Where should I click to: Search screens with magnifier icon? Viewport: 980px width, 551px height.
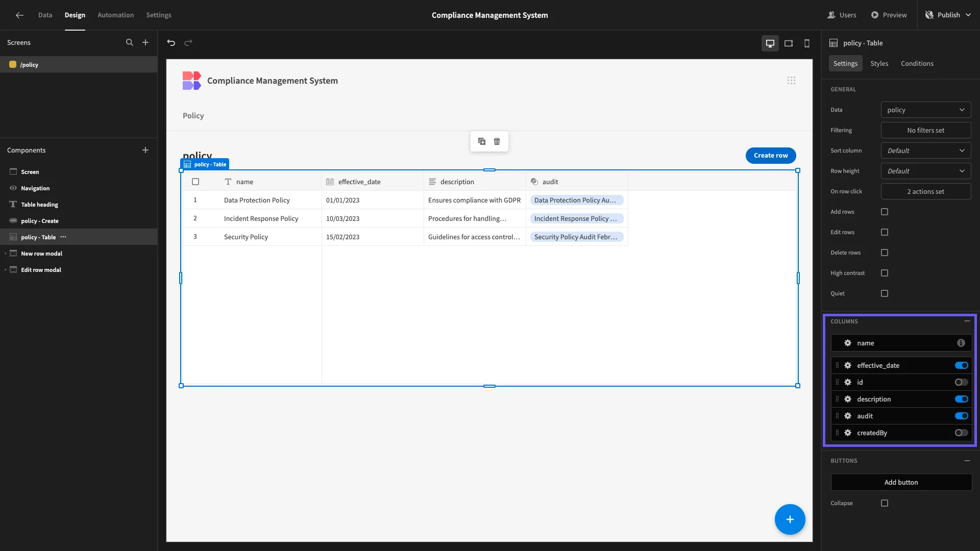point(130,42)
